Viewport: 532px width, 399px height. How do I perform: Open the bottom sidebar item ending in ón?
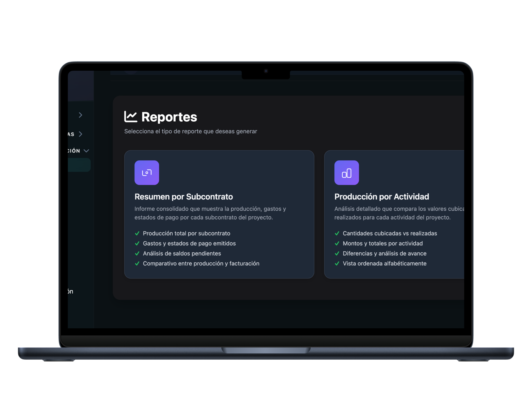click(x=70, y=291)
